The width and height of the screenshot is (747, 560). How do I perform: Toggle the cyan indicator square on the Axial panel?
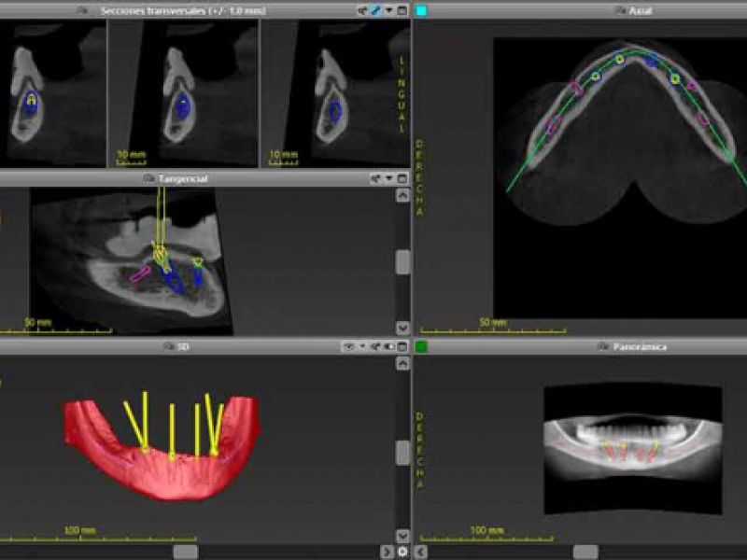click(421, 10)
